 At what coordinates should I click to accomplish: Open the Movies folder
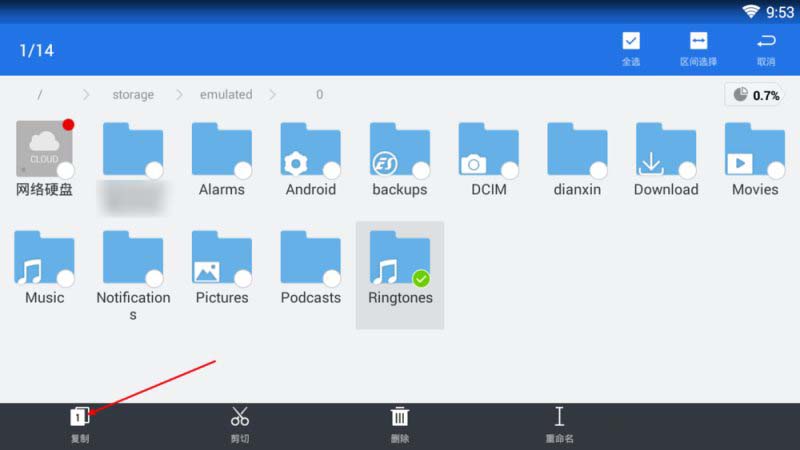click(x=755, y=149)
